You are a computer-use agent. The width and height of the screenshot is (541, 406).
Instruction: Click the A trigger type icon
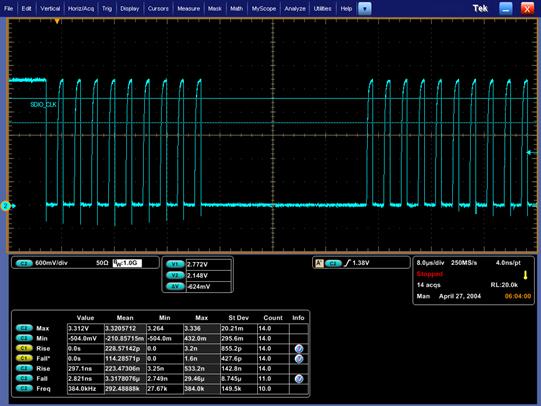[x=319, y=263]
